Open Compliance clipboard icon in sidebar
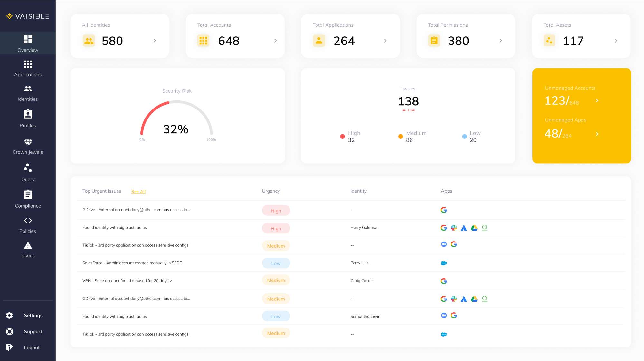 [28, 195]
